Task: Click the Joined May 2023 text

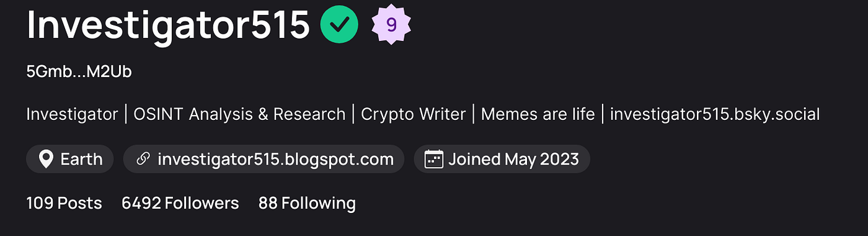Action: tap(514, 160)
